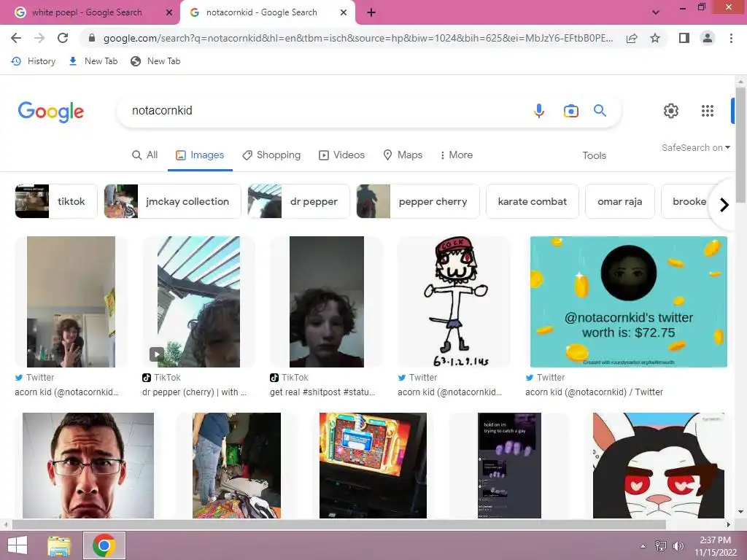Click the blue magnifier search button

click(600, 111)
